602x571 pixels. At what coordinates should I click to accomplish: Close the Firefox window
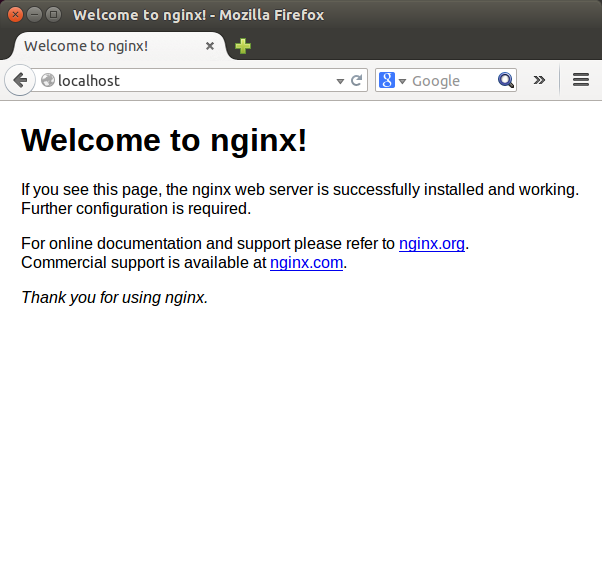[15, 15]
